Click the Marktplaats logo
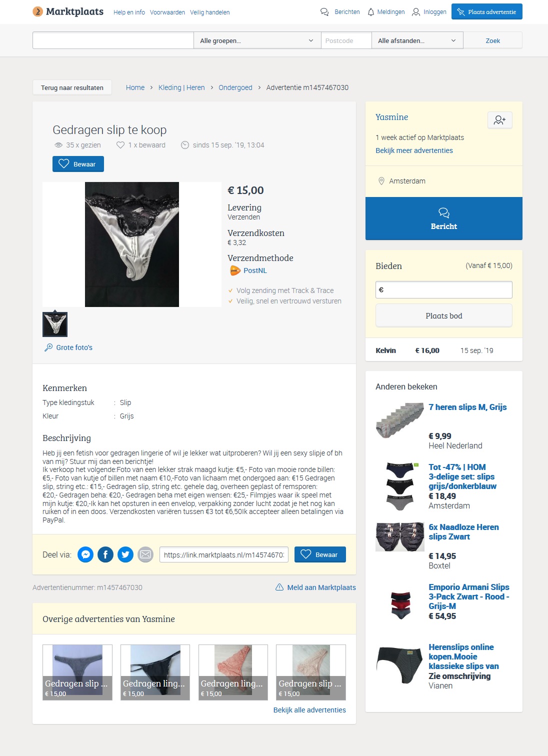Viewport: 548px width, 756px height. tap(68, 11)
